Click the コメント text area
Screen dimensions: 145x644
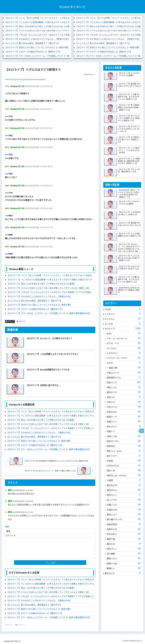[50, 548]
